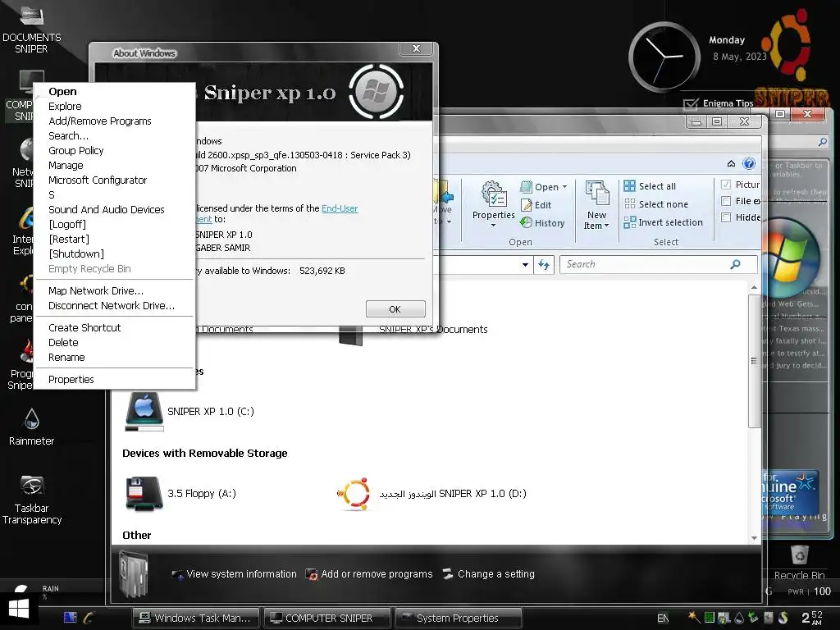The height and width of the screenshot is (630, 840).
Task: Click the Windows Start button
Action: click(19, 609)
